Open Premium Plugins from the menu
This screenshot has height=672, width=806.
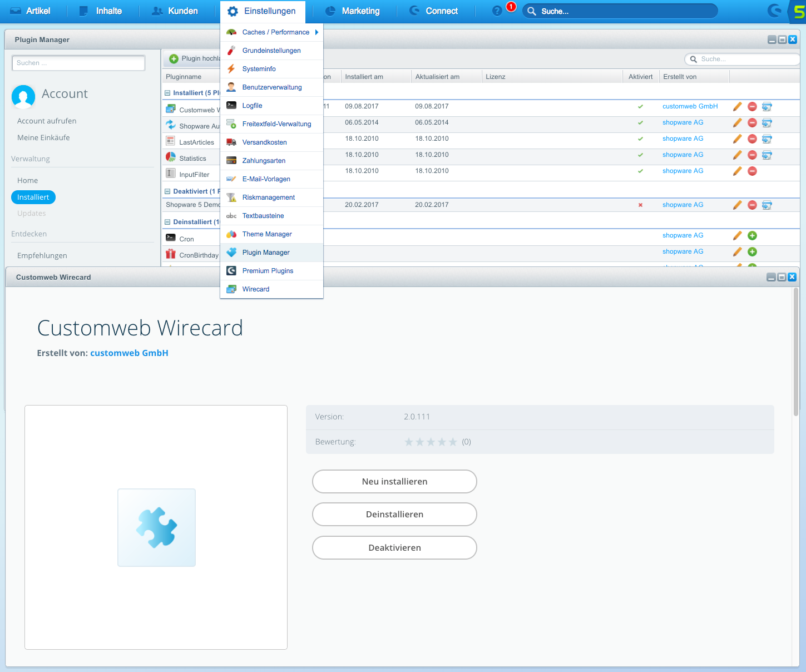coord(271,271)
